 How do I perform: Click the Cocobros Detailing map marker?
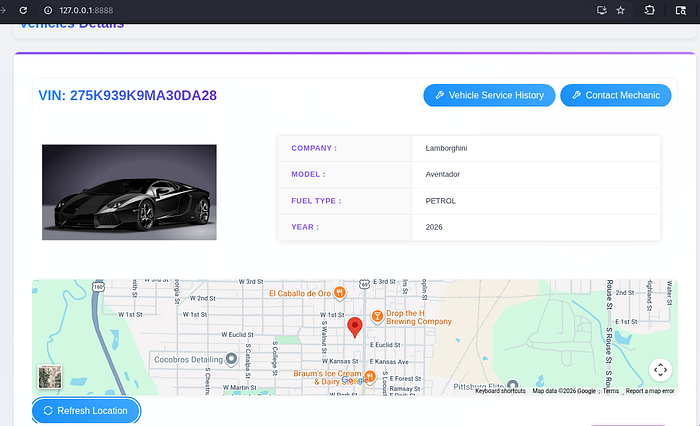pos(231,359)
